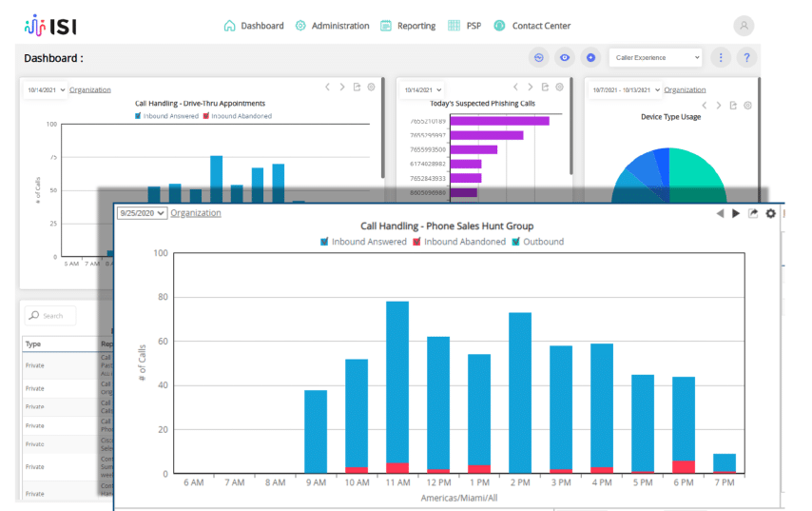The image size is (812, 511).
Task: Toggle the eye visibility button in toolbar
Action: tap(565, 58)
